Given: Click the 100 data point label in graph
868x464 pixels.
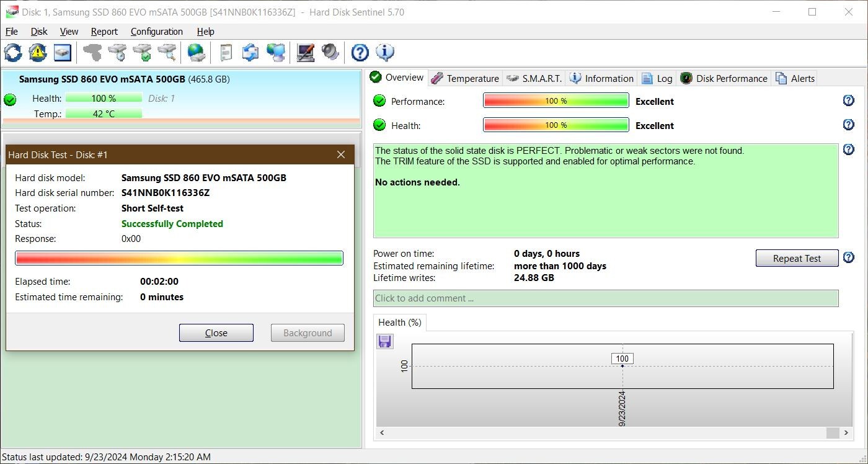Looking at the screenshot, I should click(x=622, y=359).
